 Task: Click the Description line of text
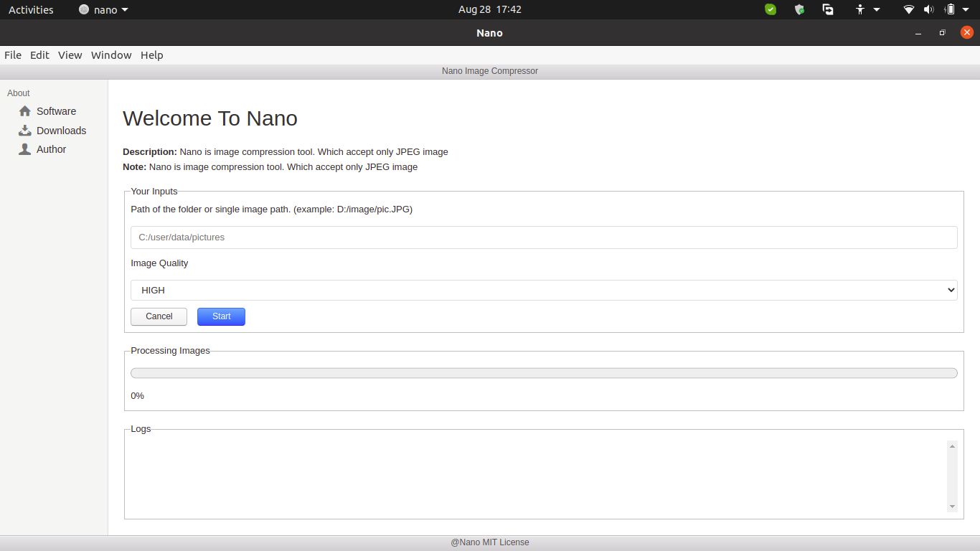point(286,152)
